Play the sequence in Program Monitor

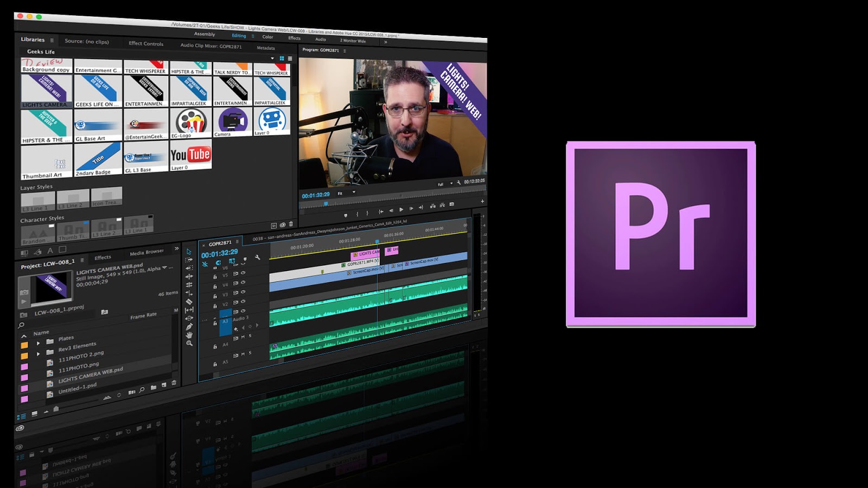[401, 209]
